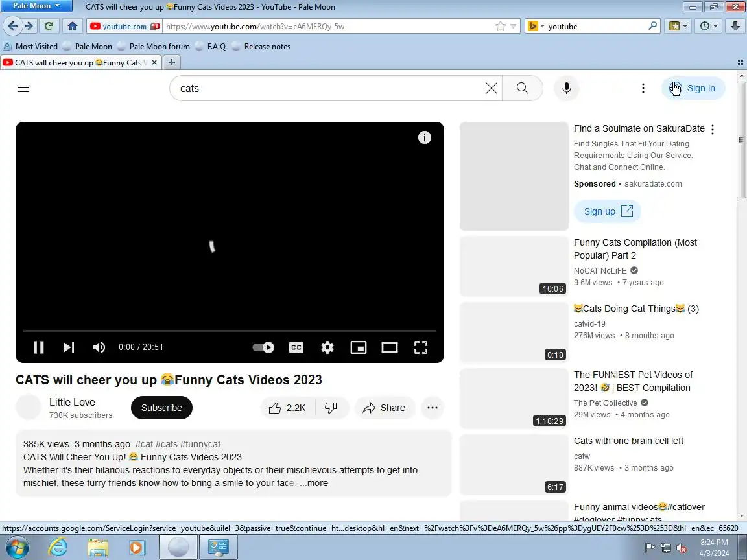This screenshot has width=747, height=560.
Task: Open the Windows Start menu
Action: (17, 547)
